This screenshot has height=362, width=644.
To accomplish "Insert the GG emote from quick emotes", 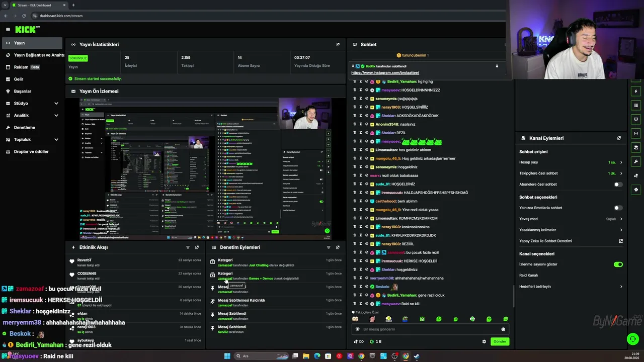I will pyautogui.click(x=355, y=319).
